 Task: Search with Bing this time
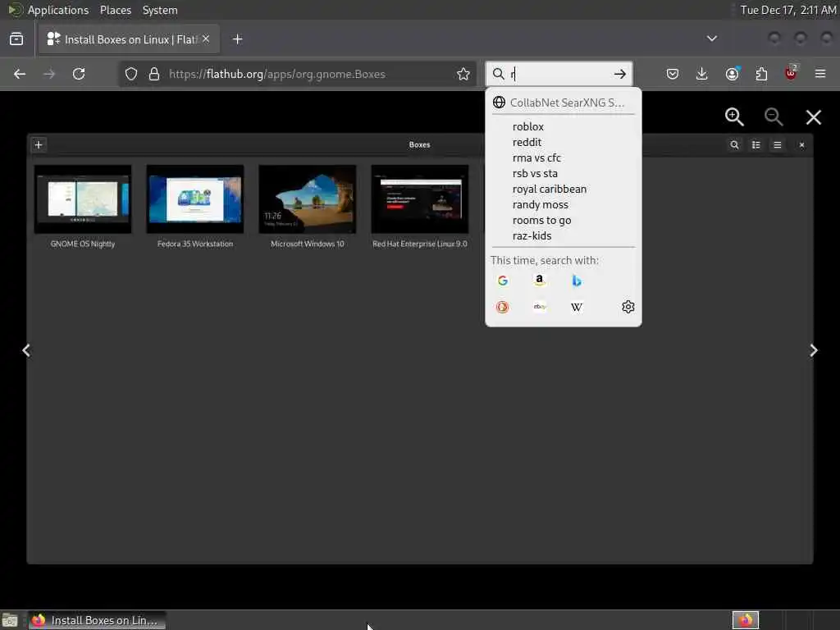click(577, 281)
